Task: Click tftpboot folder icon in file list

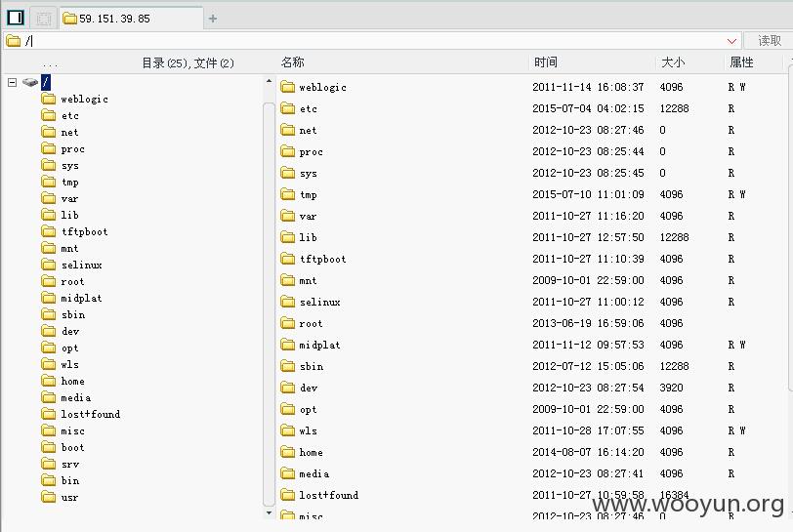Action: 288,259
